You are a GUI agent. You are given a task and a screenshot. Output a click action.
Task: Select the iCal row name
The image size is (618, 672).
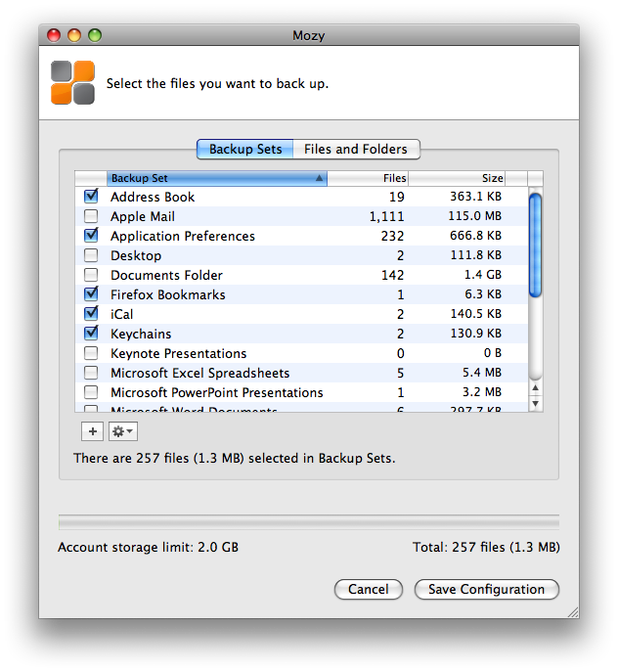tap(121, 314)
